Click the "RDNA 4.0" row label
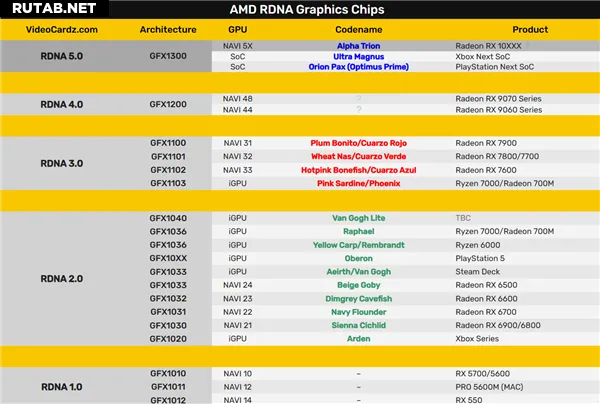 click(x=62, y=104)
